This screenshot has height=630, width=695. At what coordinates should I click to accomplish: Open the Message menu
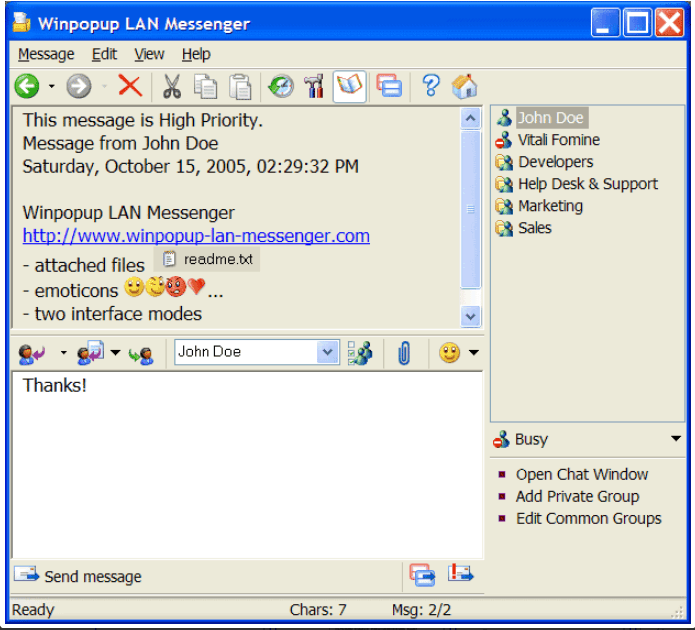(x=46, y=54)
